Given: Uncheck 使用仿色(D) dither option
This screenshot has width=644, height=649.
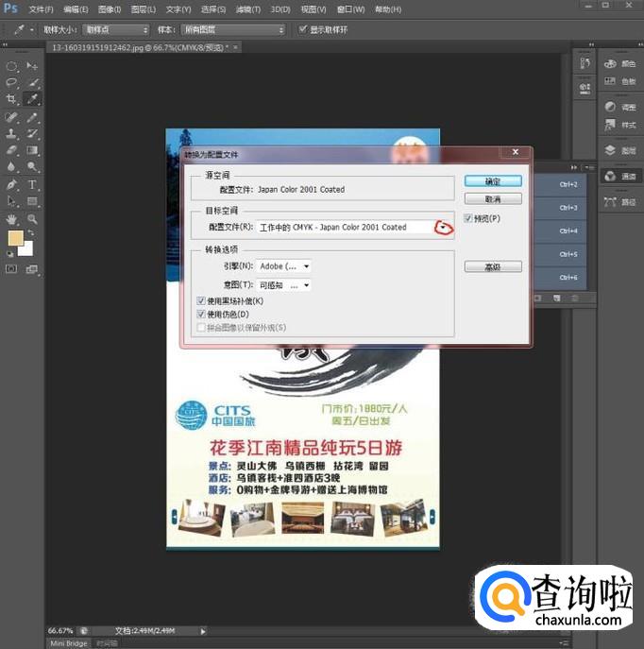Looking at the screenshot, I should coord(200,314).
